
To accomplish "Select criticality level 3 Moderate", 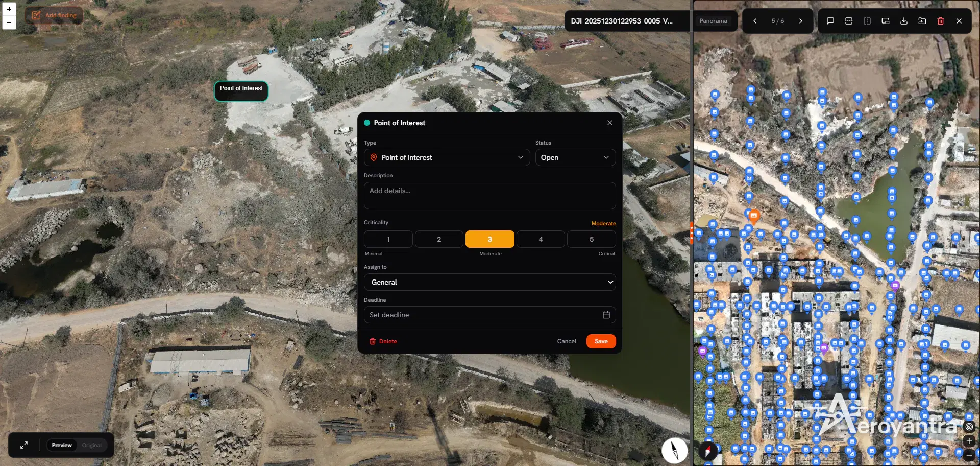I will point(490,239).
